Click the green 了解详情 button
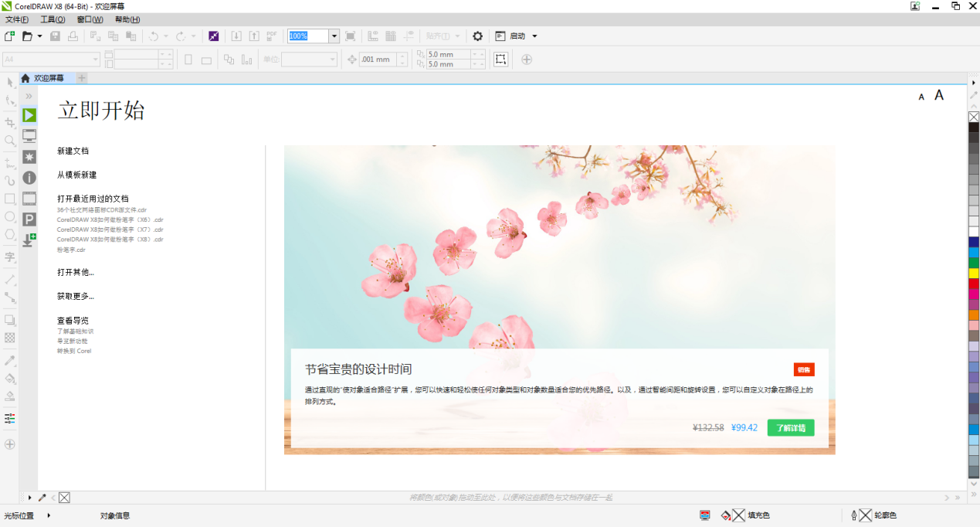The width and height of the screenshot is (980, 527). coord(790,427)
